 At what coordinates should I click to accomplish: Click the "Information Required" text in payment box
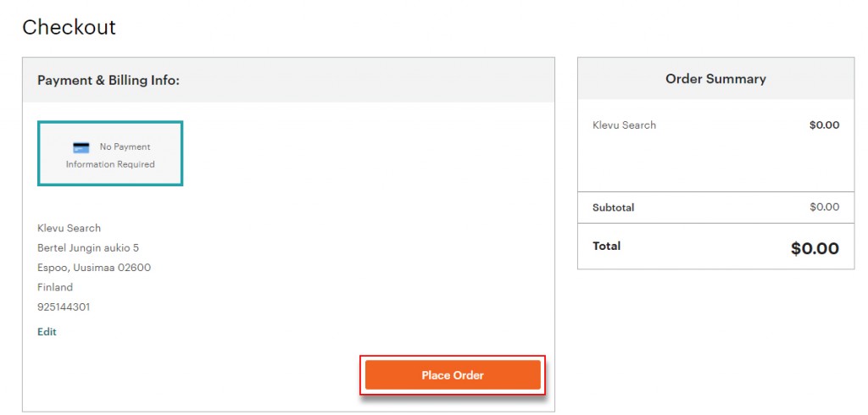(110, 164)
